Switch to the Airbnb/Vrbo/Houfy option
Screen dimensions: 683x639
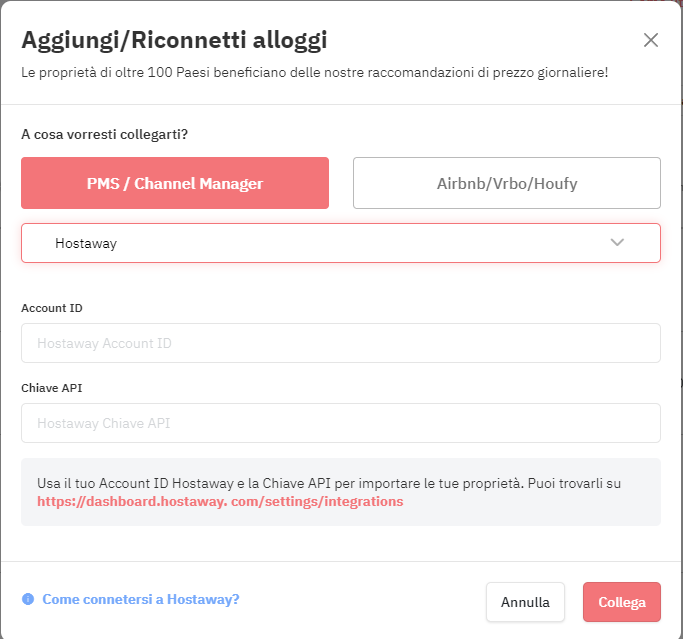click(x=507, y=183)
